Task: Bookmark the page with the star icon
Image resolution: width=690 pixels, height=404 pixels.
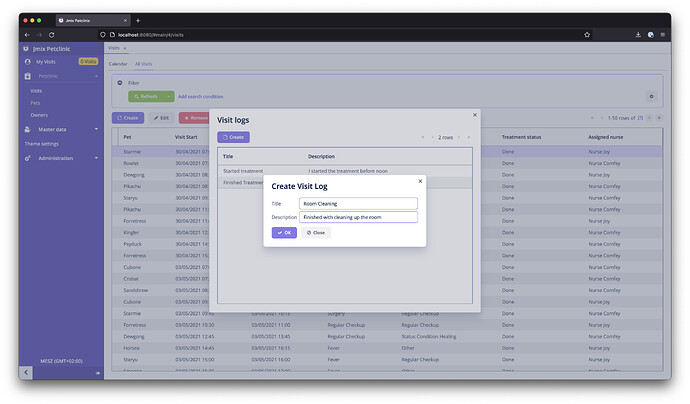Action: coord(587,35)
